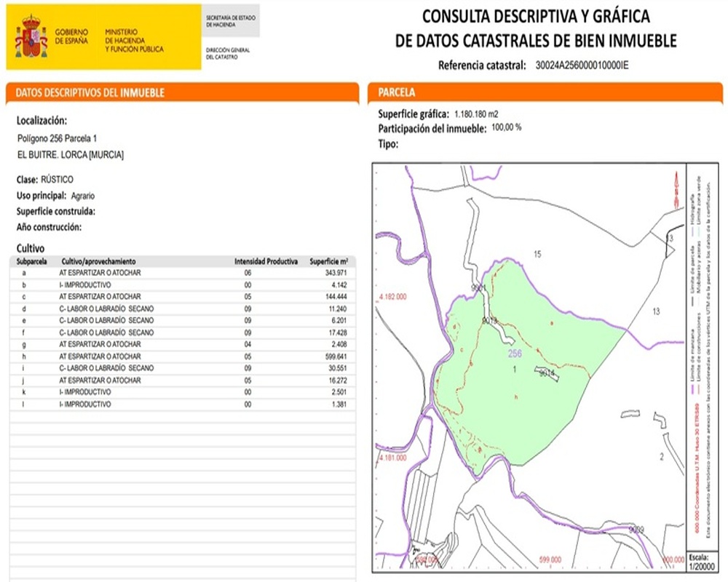728x582 pixels.
Task: Select the Uso principal value "Agrario"
Action: (x=83, y=196)
